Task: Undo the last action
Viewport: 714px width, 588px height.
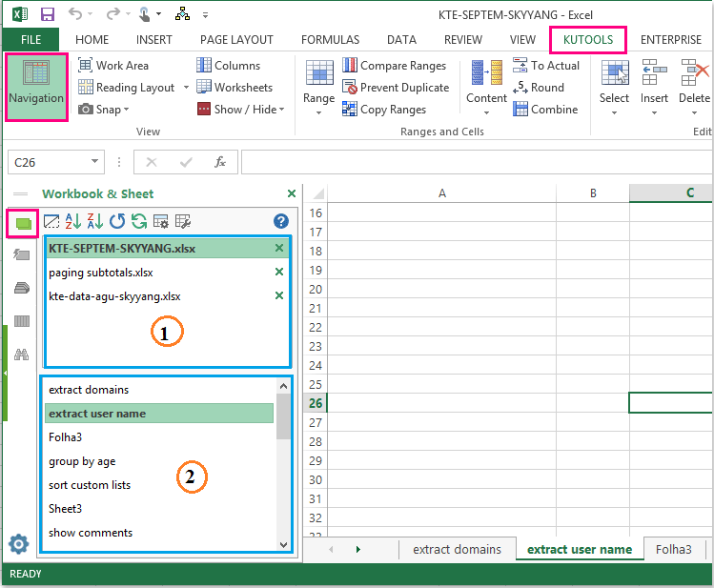Action: point(75,14)
